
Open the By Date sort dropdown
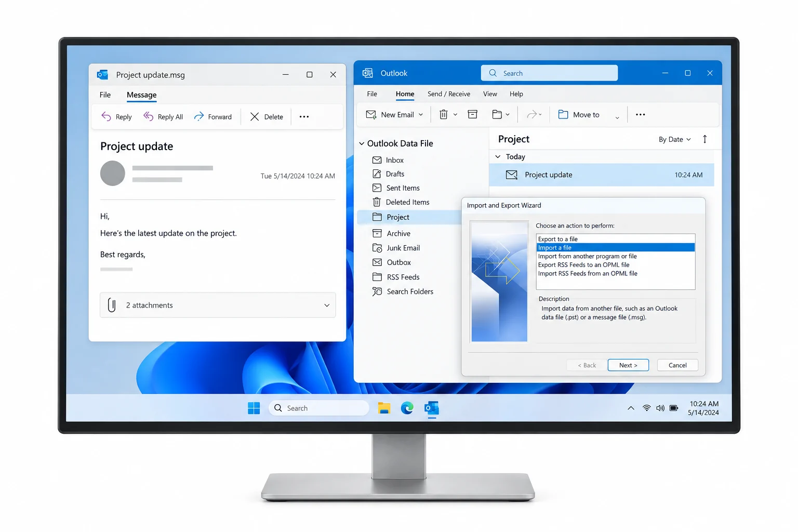tap(674, 139)
